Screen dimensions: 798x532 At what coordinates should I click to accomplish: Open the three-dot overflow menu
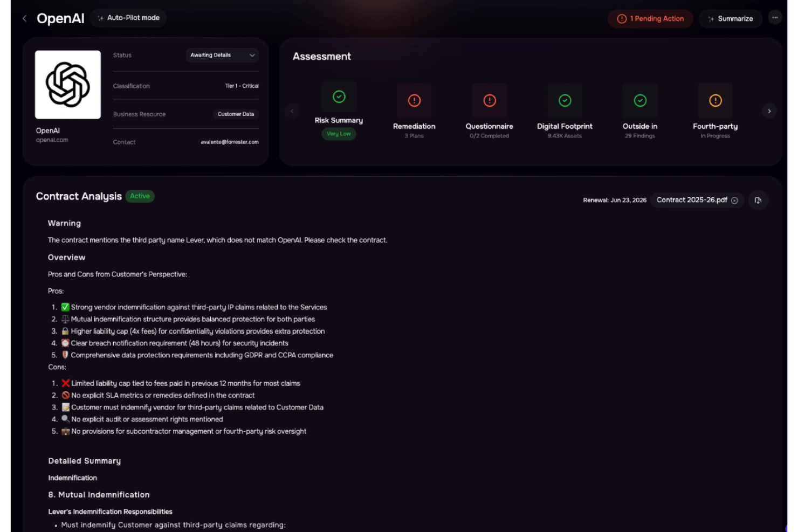point(775,17)
